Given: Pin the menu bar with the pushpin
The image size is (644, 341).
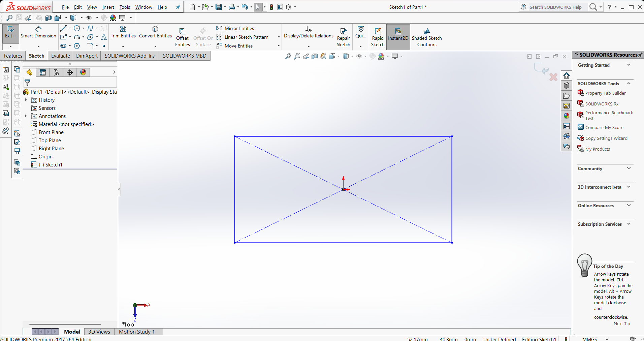Looking at the screenshot, I should tap(178, 7).
